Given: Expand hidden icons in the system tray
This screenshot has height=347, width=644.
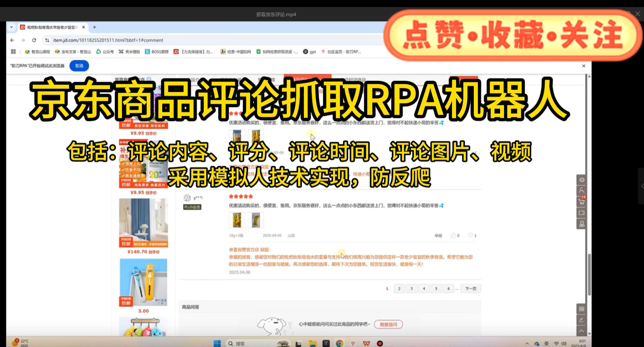Looking at the screenshot, I should pos(528,343).
